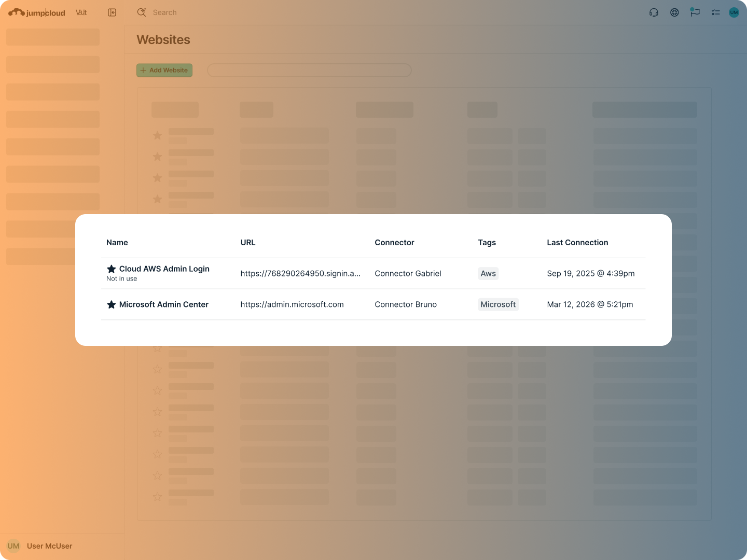
Task: Click the 'Not in use' status text
Action: pos(122,279)
